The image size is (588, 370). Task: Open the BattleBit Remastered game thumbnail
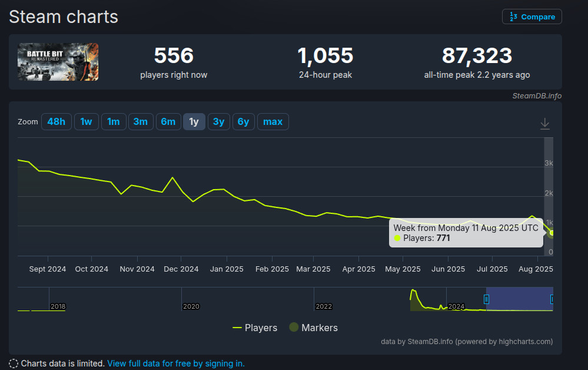tap(58, 62)
